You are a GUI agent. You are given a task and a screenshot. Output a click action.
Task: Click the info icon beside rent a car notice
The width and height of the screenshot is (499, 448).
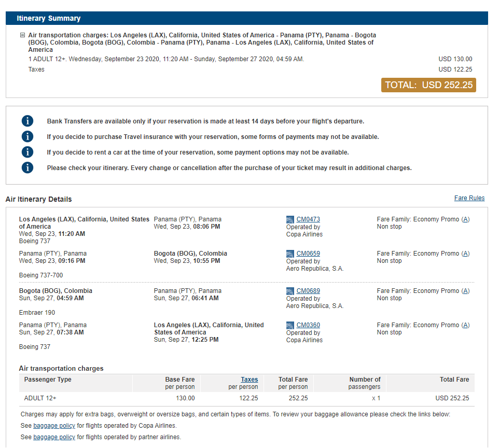(x=27, y=152)
